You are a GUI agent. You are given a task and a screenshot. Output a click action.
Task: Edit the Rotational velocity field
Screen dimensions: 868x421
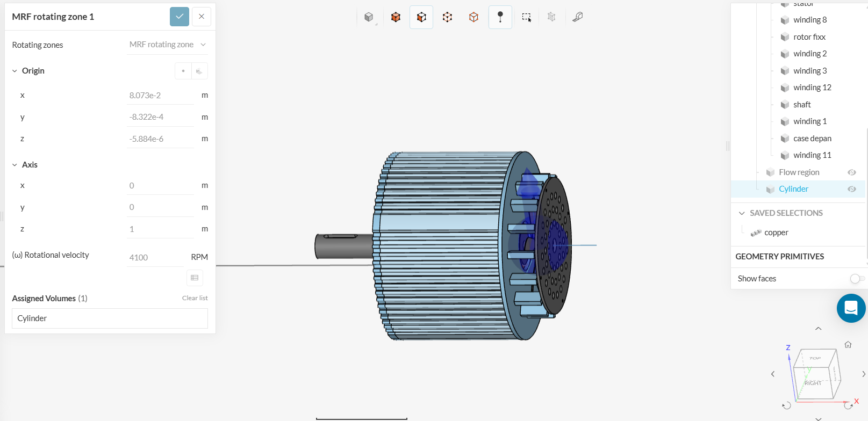coord(155,258)
